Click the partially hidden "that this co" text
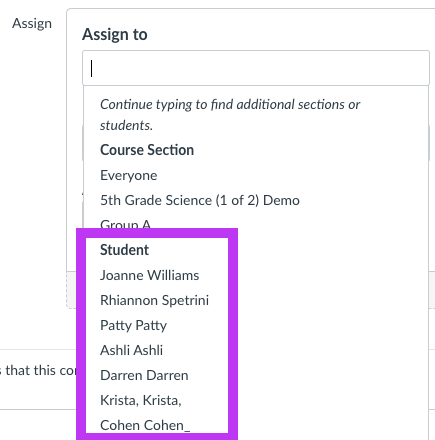 (38, 370)
